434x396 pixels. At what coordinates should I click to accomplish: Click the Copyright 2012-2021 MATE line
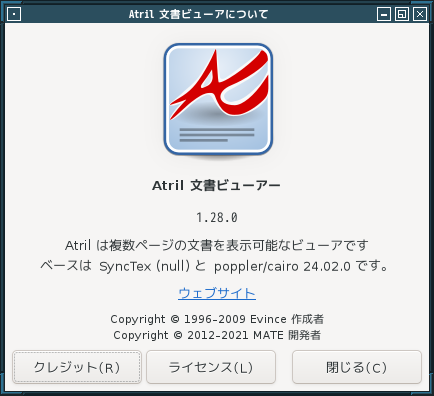click(x=217, y=335)
